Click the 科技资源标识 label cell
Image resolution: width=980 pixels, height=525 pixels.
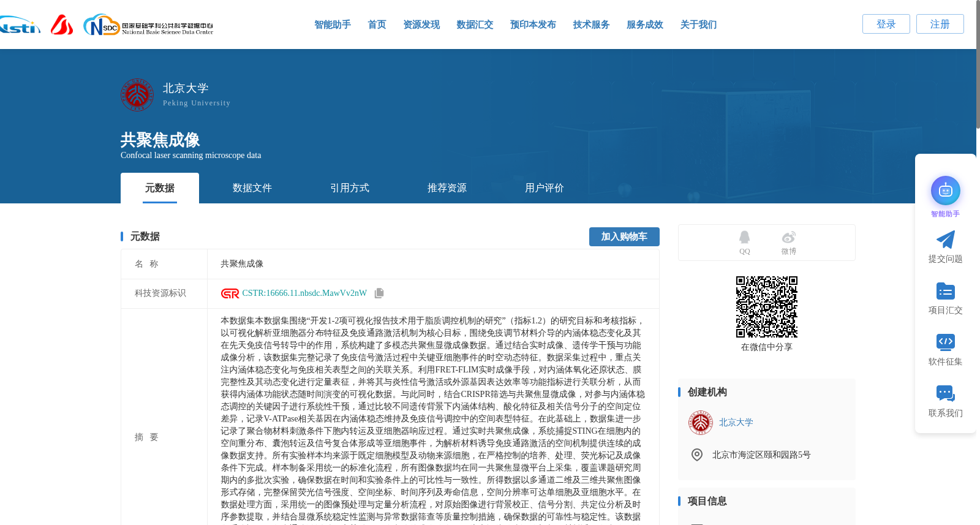pyautogui.click(x=164, y=293)
